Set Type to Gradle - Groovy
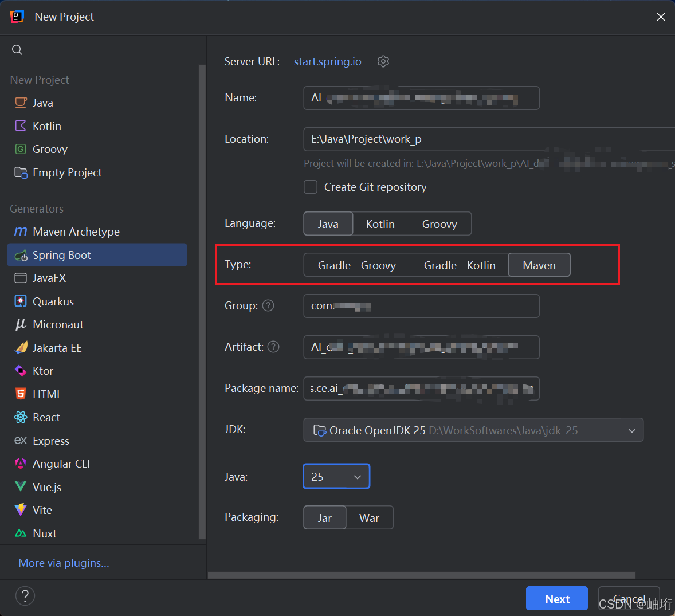 tap(357, 265)
